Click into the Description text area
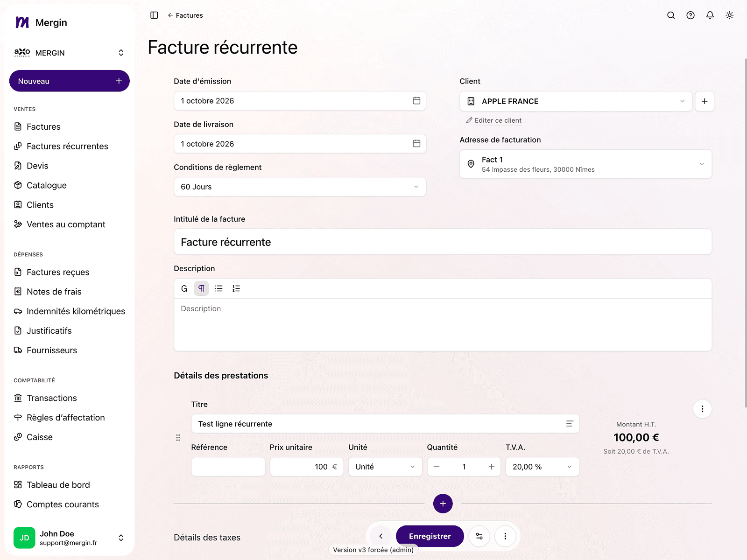Viewport: 747px width, 560px height. (443, 325)
